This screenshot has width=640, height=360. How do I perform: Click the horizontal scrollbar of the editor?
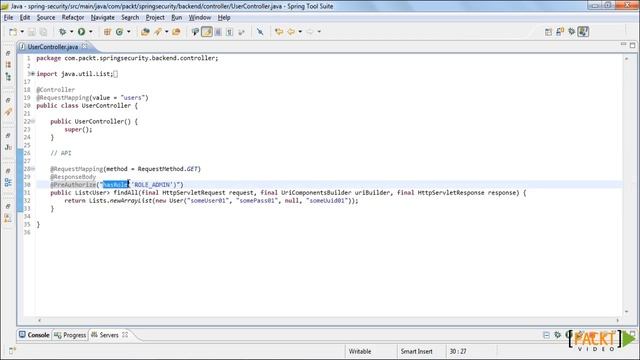329,320
